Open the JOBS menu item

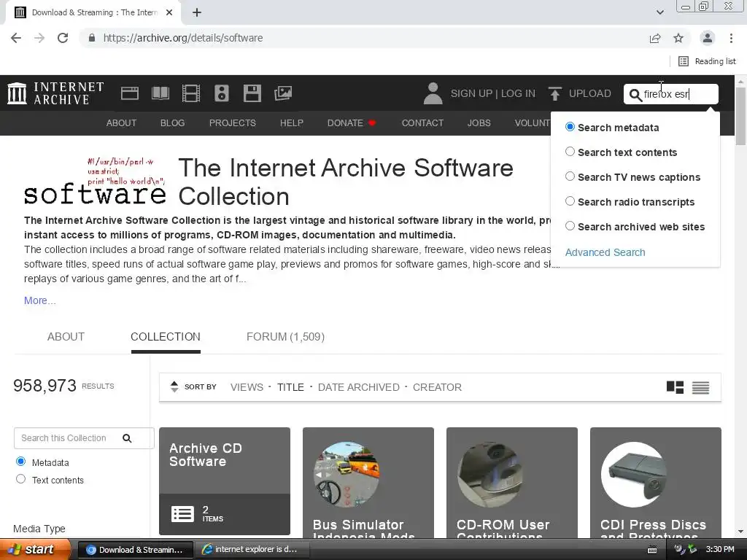point(479,122)
